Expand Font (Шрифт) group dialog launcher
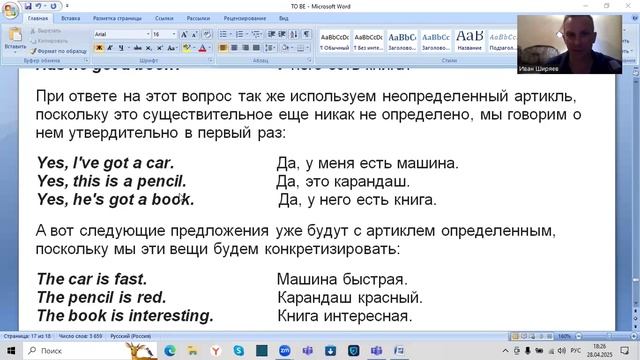The height and width of the screenshot is (360, 640). pos(211,60)
